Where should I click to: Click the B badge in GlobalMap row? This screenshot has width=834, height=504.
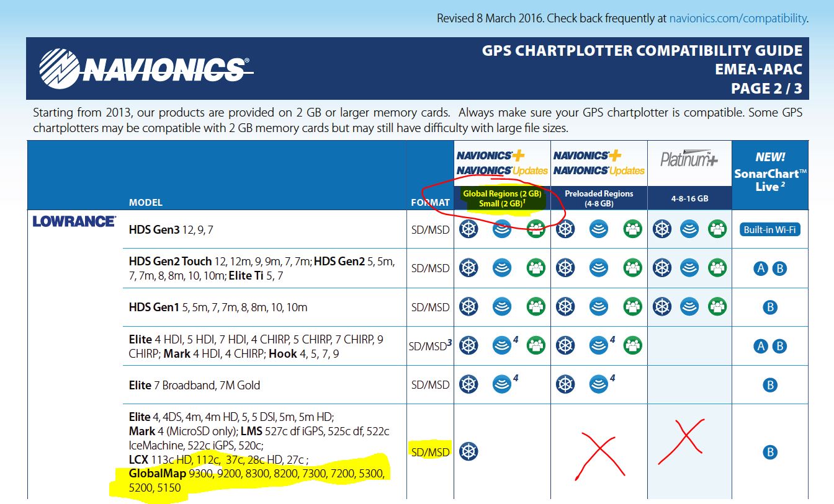point(770,452)
